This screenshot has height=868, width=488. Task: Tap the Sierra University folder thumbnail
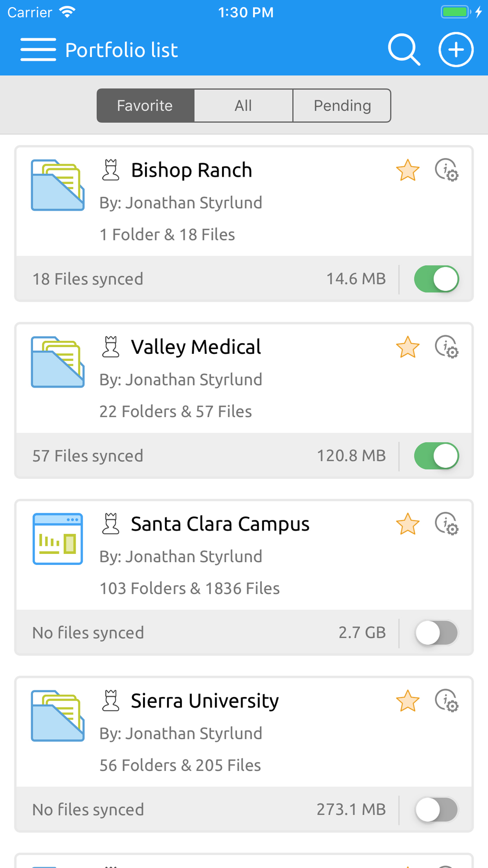click(x=57, y=716)
